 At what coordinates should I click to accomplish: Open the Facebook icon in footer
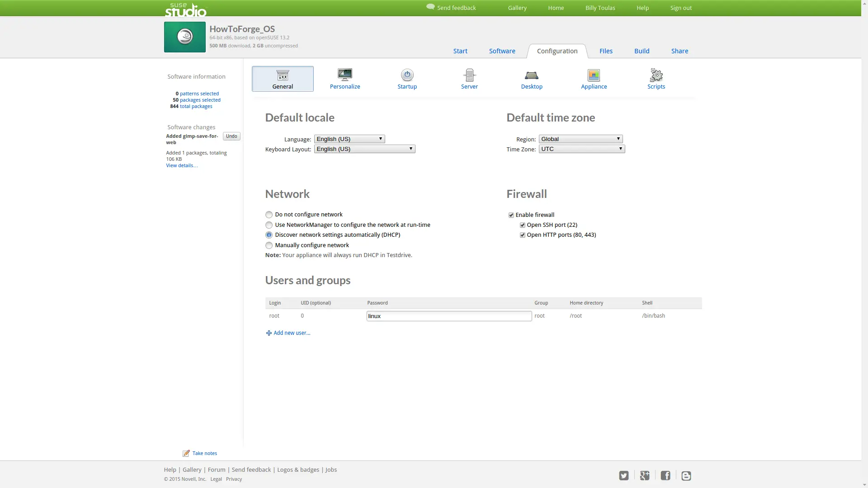click(665, 475)
